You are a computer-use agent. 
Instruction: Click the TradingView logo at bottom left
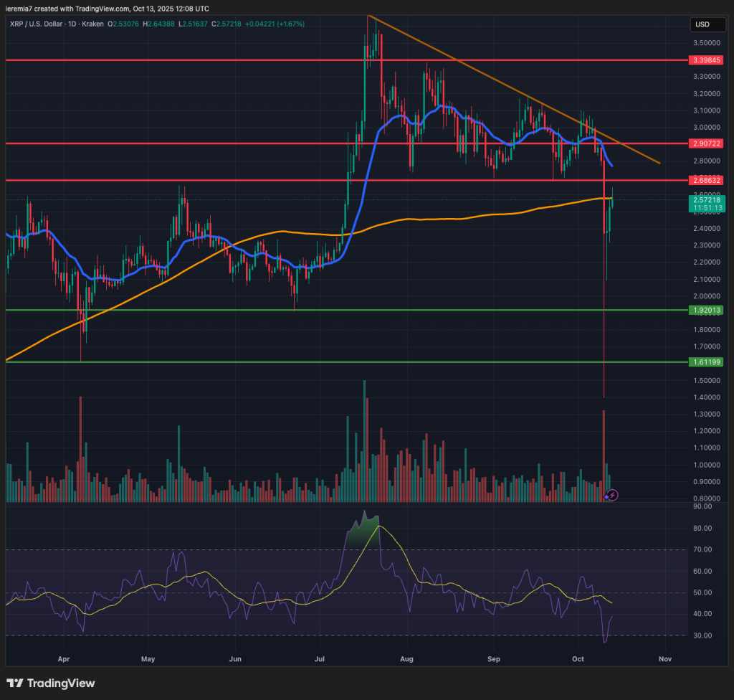(50, 683)
